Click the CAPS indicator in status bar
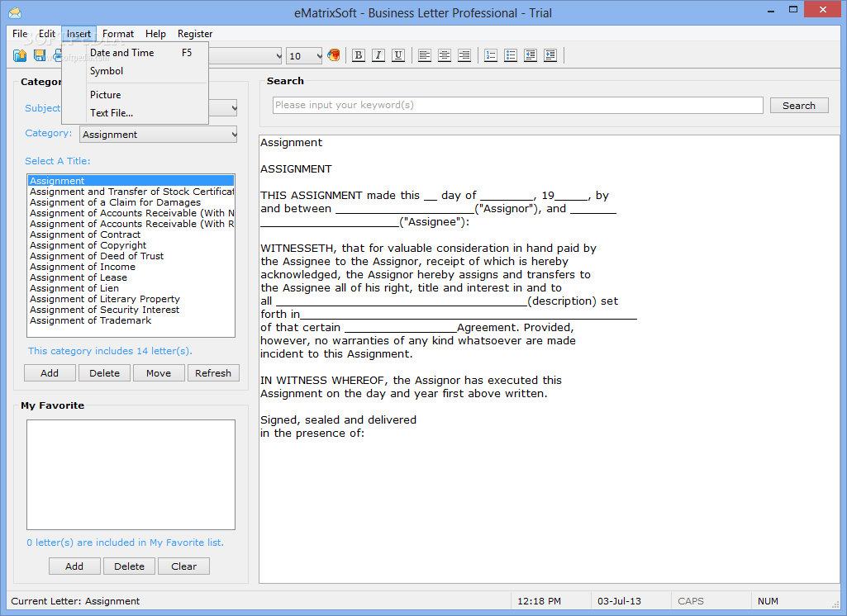The width and height of the screenshot is (847, 616). point(690,601)
